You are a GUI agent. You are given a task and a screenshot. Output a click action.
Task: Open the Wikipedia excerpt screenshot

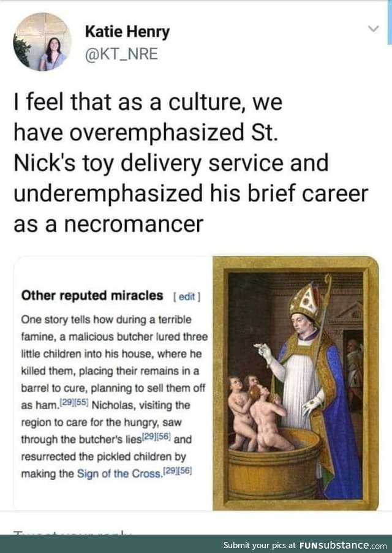click(x=113, y=383)
